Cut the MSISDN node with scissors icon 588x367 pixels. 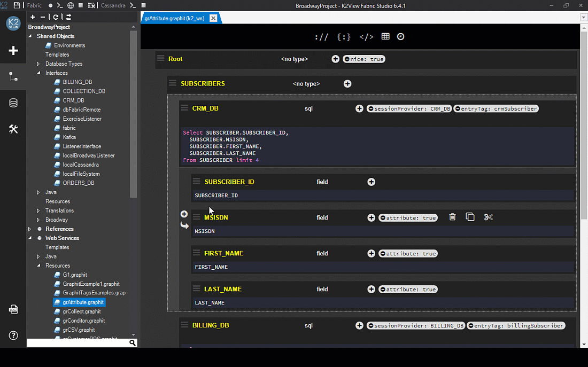point(488,217)
